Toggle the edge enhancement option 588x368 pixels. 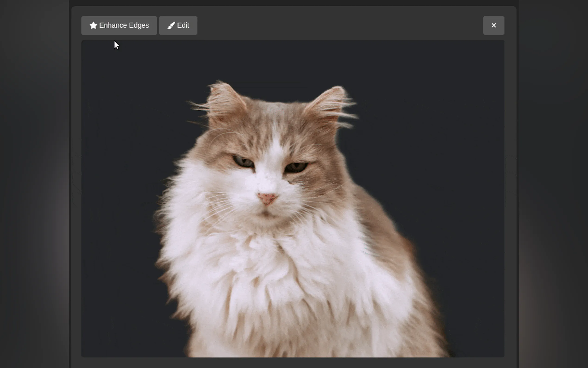point(119,25)
